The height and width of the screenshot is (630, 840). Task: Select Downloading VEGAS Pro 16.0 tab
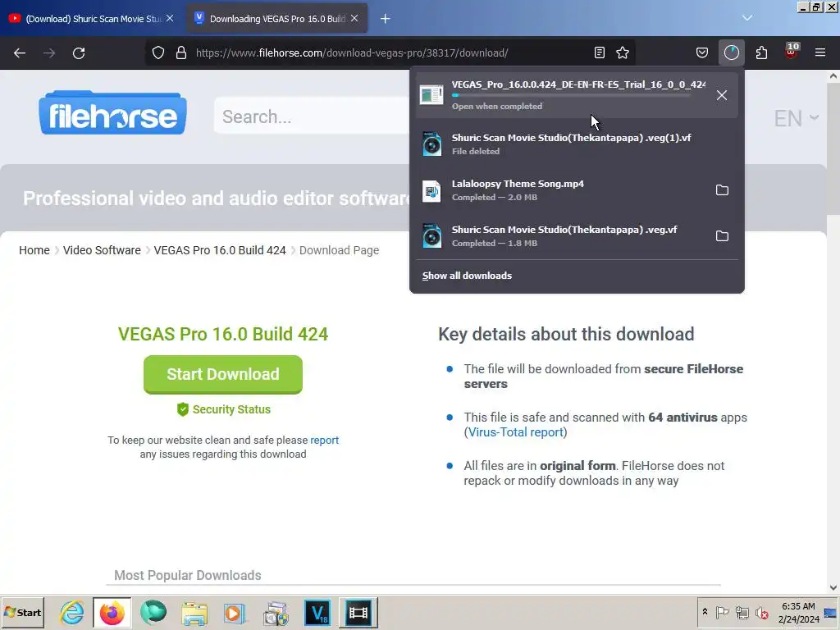(x=277, y=19)
